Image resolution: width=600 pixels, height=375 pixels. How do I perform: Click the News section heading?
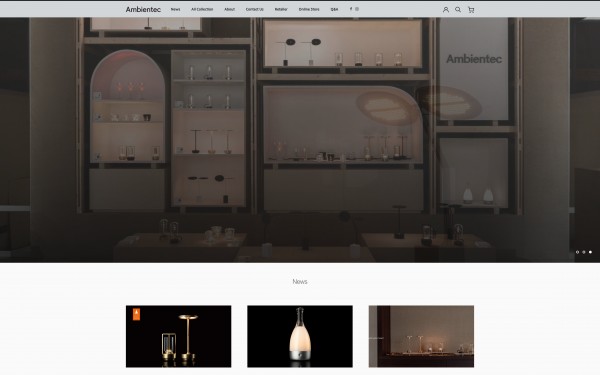coord(300,282)
